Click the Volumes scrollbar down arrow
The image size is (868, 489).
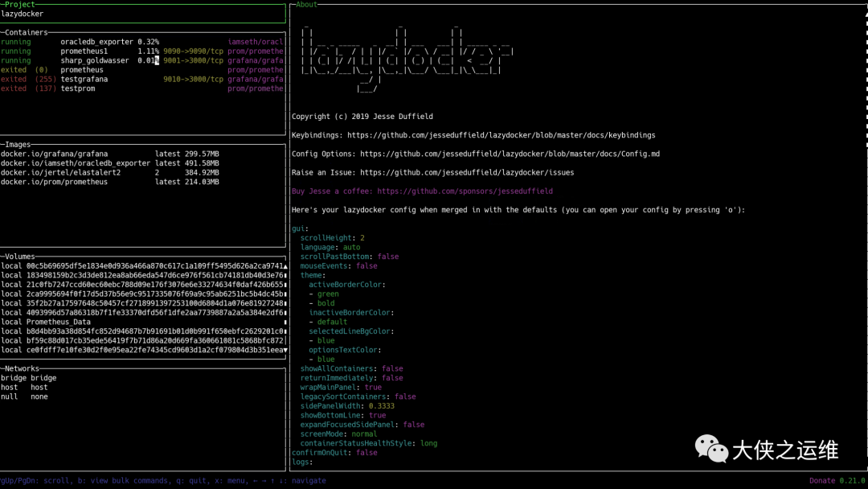click(x=285, y=350)
